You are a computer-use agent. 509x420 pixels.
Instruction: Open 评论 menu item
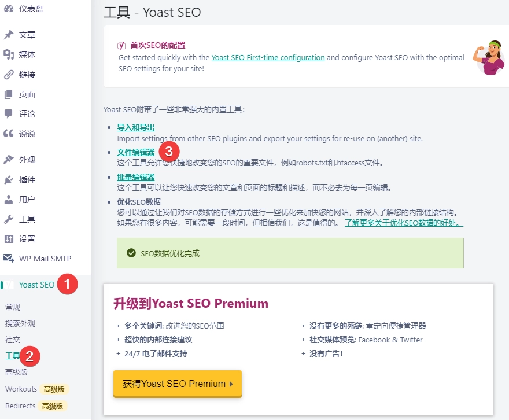pyautogui.click(x=27, y=114)
